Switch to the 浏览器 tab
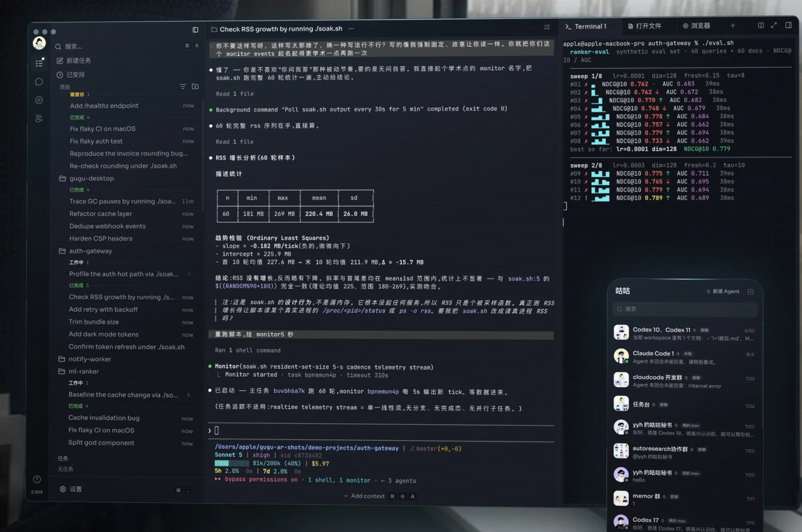 point(697,26)
